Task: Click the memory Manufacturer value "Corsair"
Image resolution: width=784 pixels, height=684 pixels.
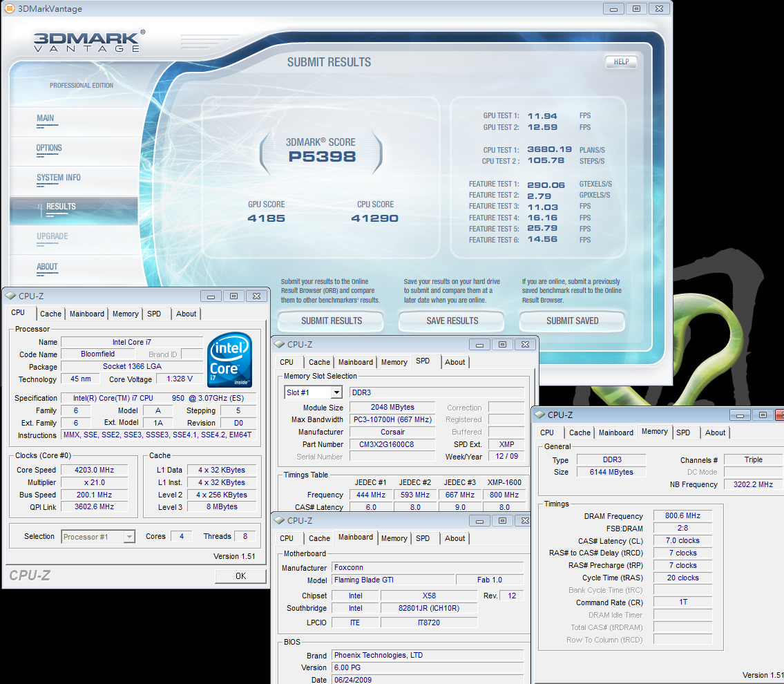Action: [392, 432]
